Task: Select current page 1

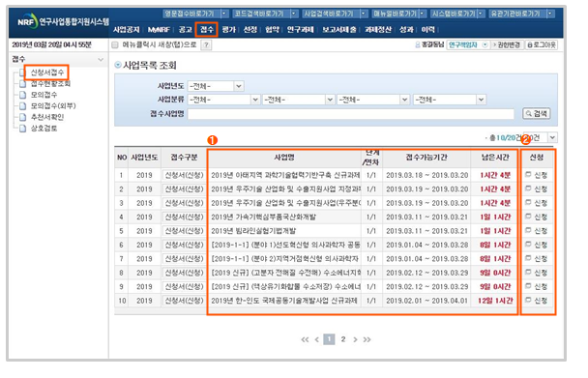Action: pos(329,339)
